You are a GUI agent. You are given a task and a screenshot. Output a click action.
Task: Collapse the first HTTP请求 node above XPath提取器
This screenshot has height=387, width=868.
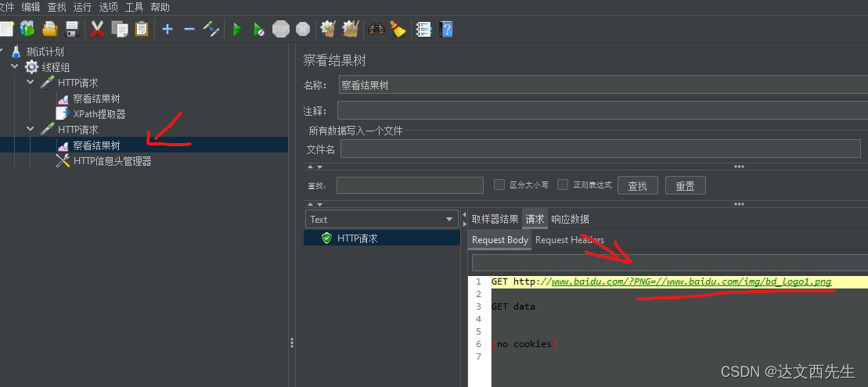pos(31,82)
